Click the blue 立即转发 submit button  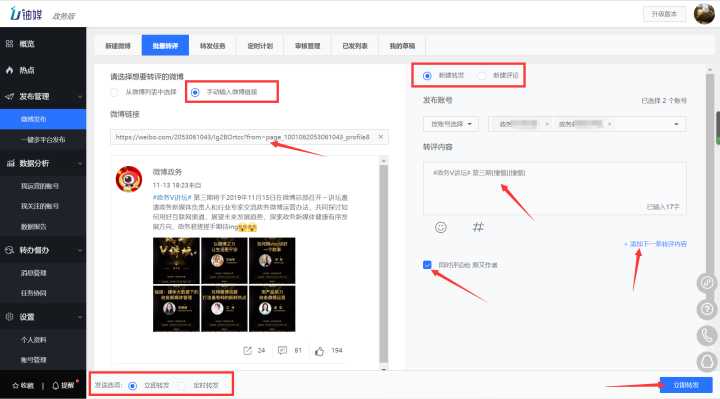click(x=686, y=385)
